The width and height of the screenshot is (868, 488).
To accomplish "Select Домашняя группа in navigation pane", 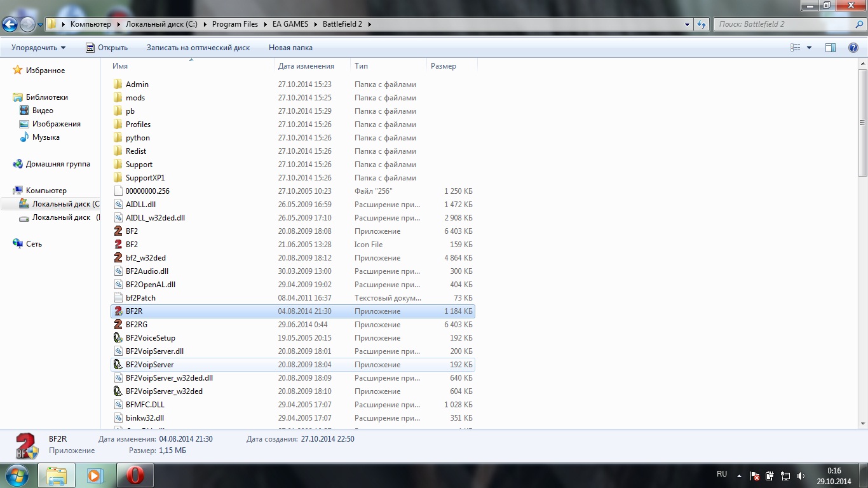I will click(58, 164).
